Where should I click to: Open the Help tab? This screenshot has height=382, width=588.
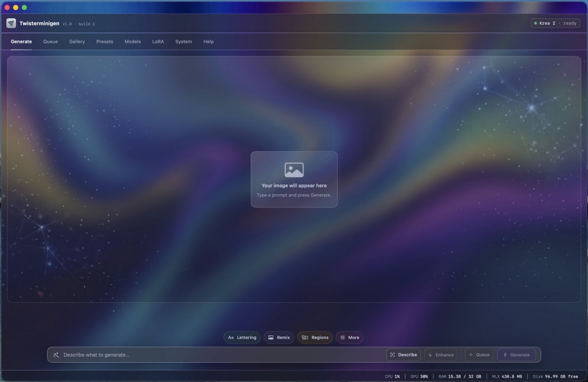pos(208,42)
